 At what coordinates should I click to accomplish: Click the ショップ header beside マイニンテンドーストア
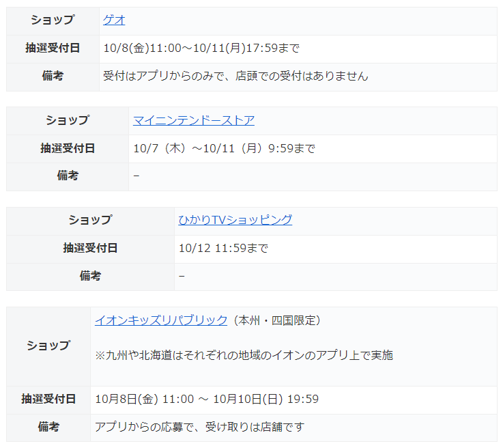[68, 121]
